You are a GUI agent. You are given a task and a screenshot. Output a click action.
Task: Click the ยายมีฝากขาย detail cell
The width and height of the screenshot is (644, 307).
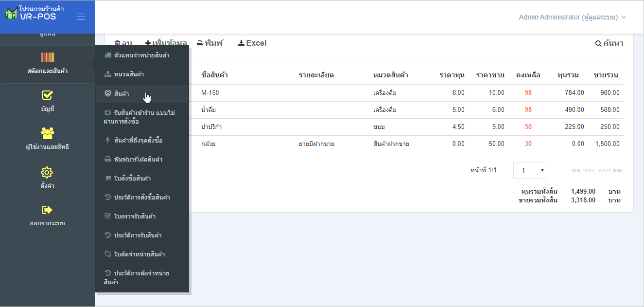pyautogui.click(x=316, y=144)
